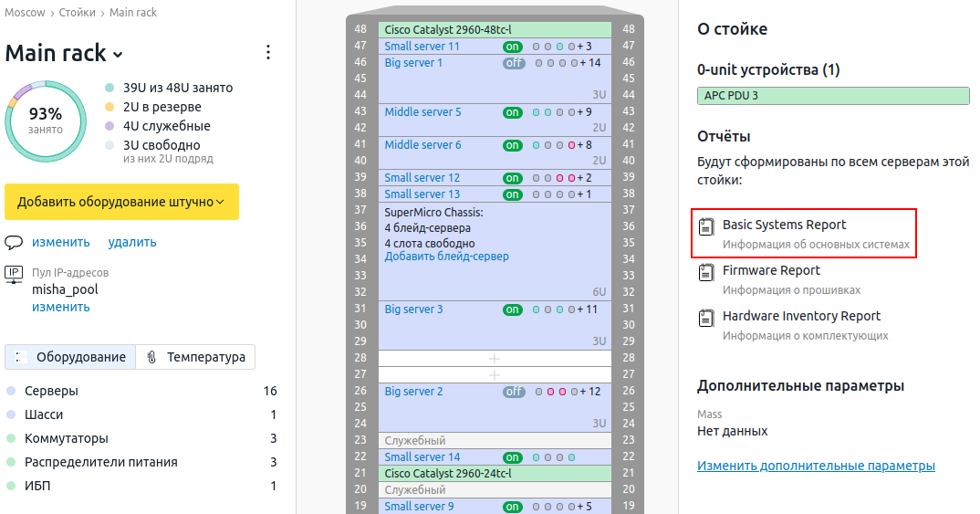Screen dimensions: 980x514
Task: Expand the +14 indicators on Big server 1
Action: 590,63
